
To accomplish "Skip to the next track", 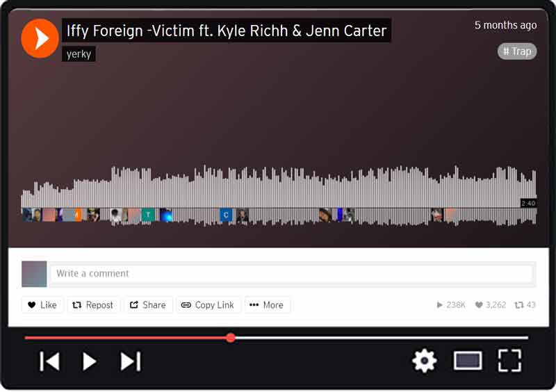I will coord(131,361).
